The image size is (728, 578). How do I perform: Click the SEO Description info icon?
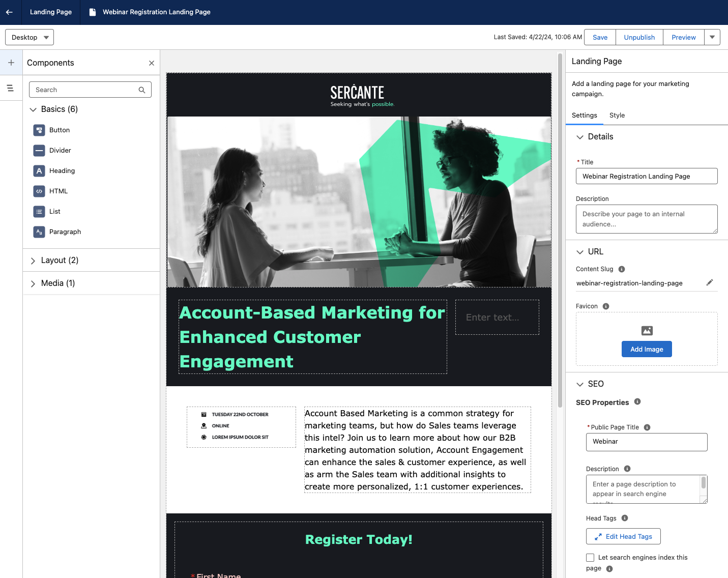tap(627, 469)
